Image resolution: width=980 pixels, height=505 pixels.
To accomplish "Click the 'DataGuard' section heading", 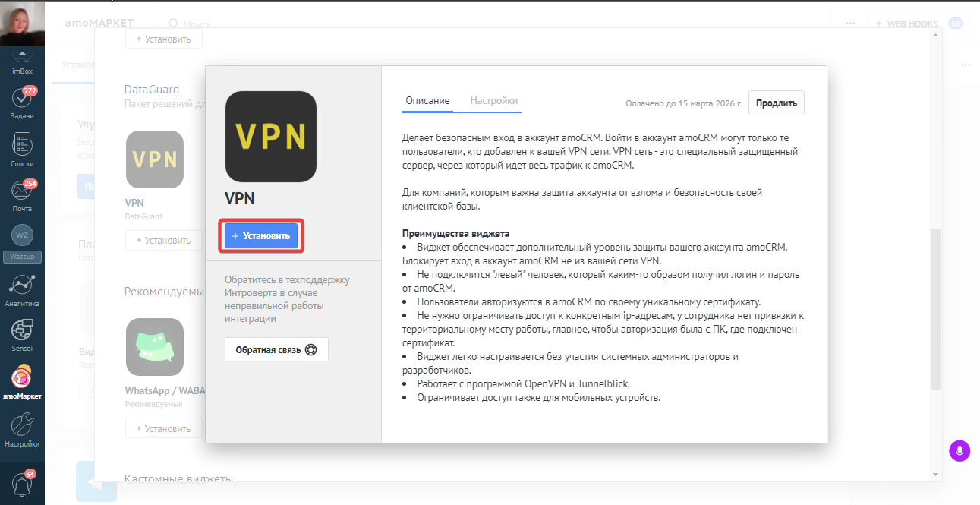I will [x=153, y=90].
